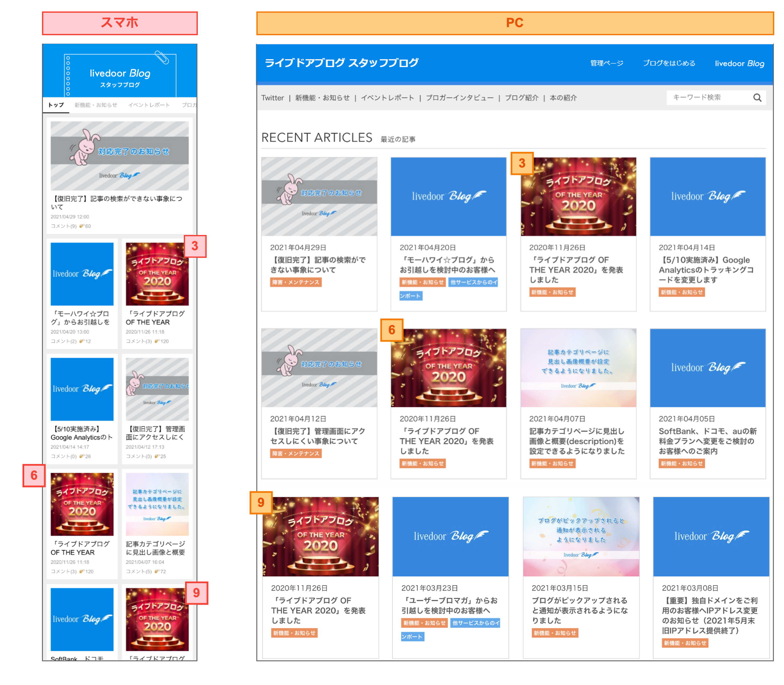Open PC 【重要】独自ドメイン article title

click(x=709, y=615)
